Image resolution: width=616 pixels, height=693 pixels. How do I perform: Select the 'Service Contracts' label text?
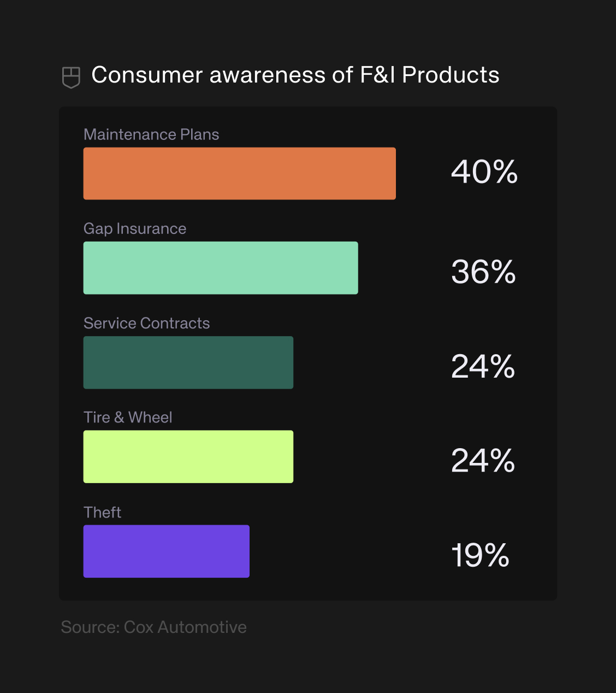click(146, 323)
